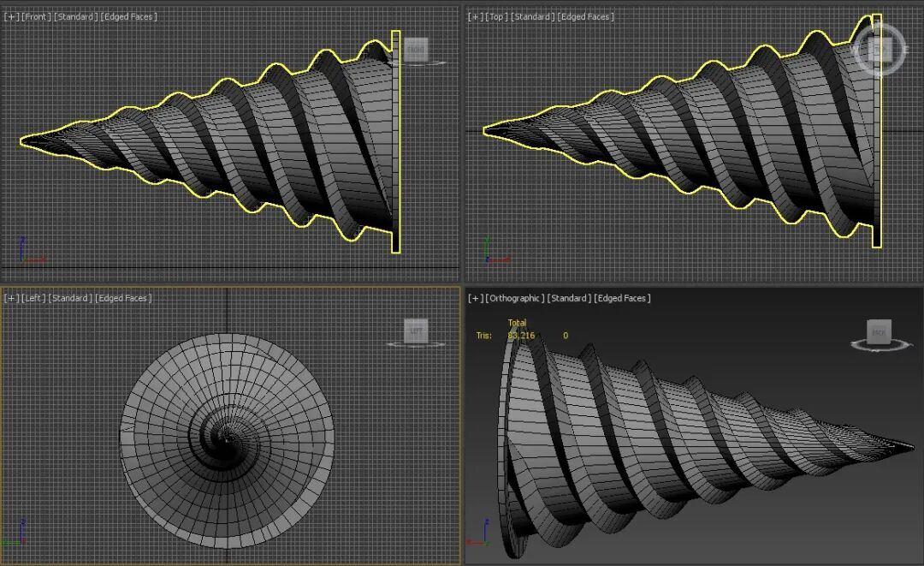Open the Orthographic view label menu
This screenshot has height=566, width=924.
coord(515,298)
